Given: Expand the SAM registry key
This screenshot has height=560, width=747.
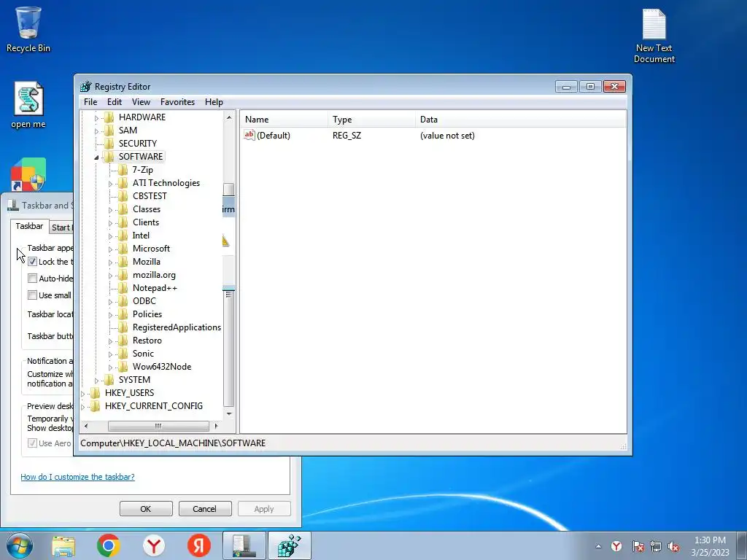Looking at the screenshot, I should click(96, 131).
